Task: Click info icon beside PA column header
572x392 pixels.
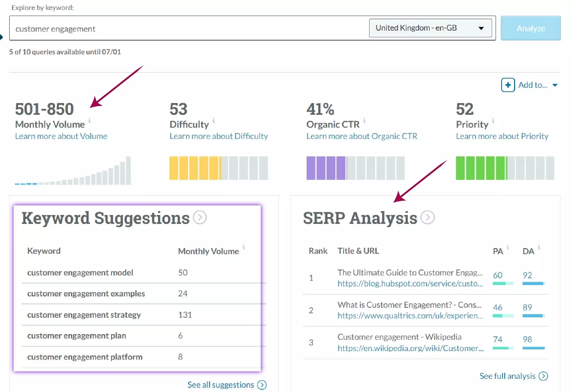Action: 508,247
